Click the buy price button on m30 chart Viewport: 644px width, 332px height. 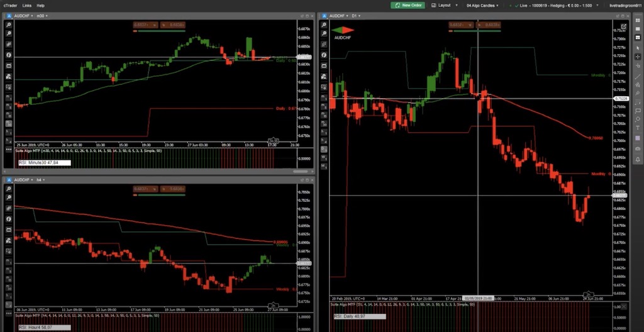point(173,25)
